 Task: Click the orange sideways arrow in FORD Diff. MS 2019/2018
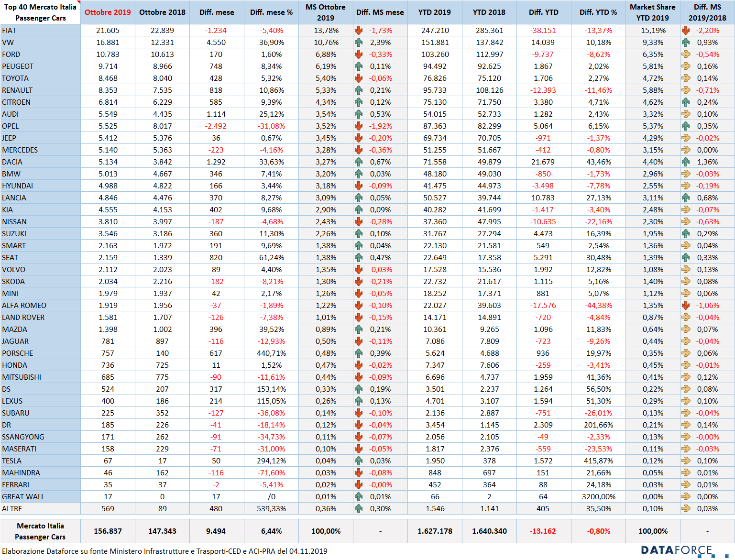pyautogui.click(x=686, y=54)
